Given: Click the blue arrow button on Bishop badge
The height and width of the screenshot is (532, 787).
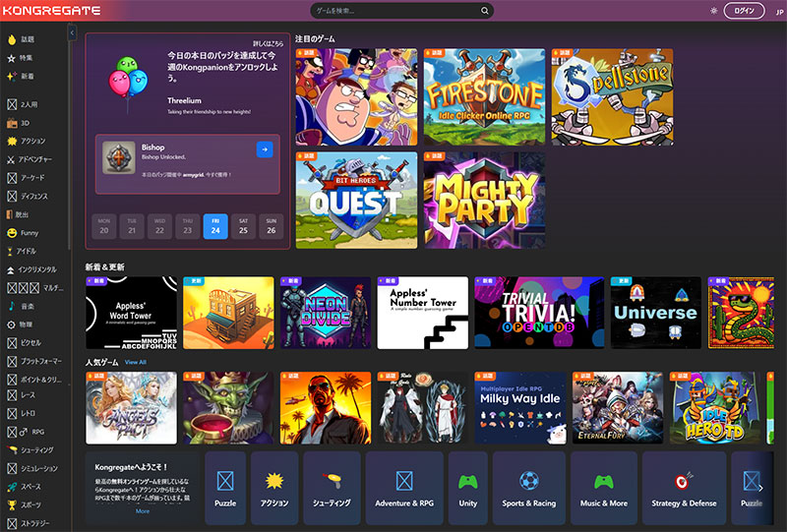Looking at the screenshot, I should click(x=265, y=149).
